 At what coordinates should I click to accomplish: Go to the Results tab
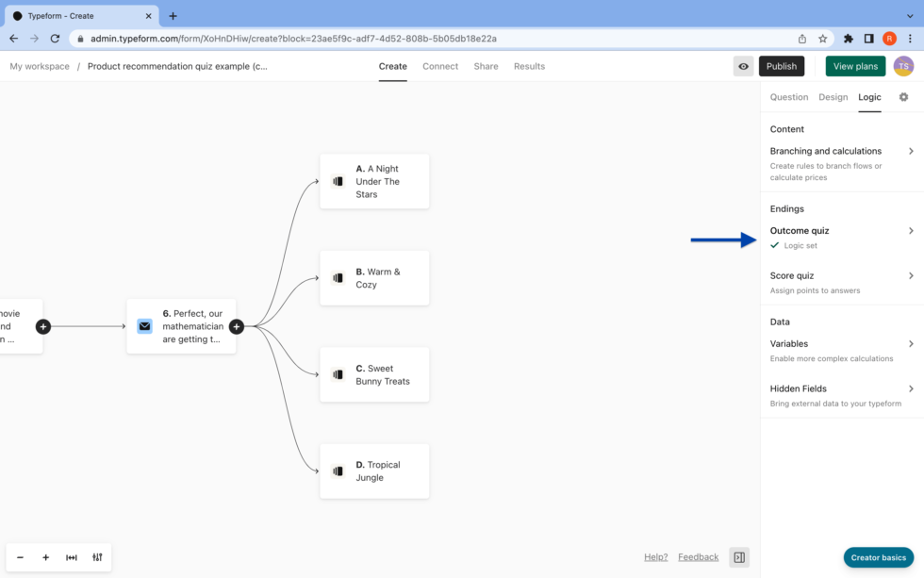point(529,66)
